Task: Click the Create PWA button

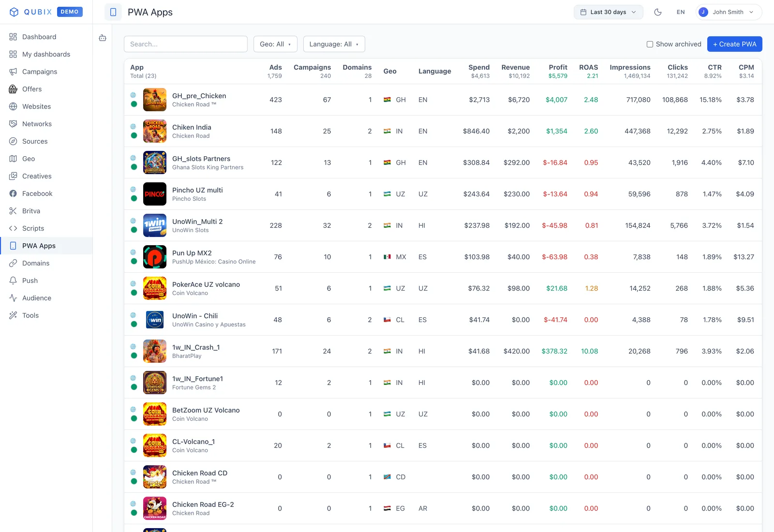Action: [x=735, y=44]
